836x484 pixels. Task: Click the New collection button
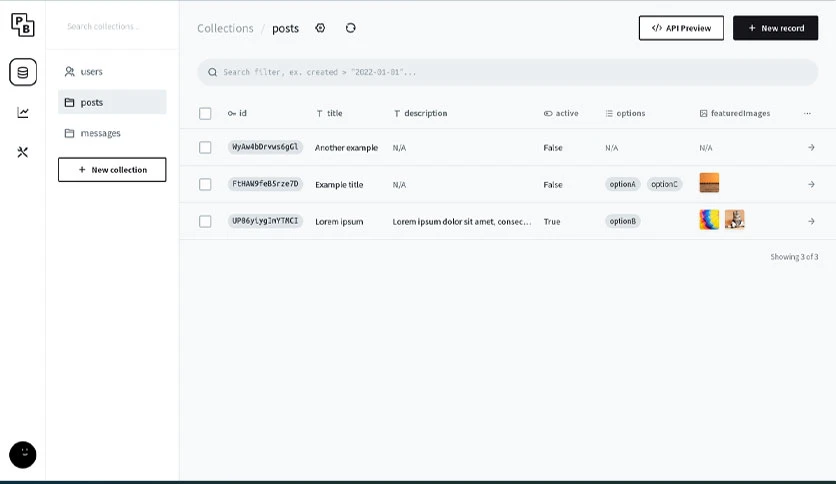tap(112, 170)
